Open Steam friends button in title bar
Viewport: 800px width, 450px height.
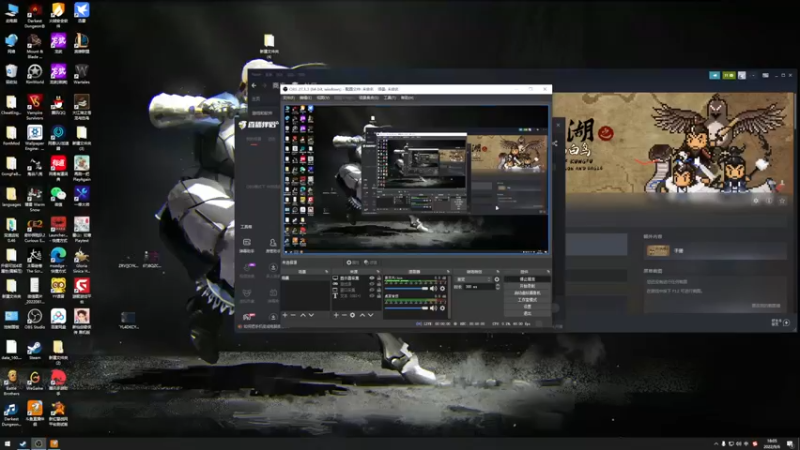coord(729,75)
